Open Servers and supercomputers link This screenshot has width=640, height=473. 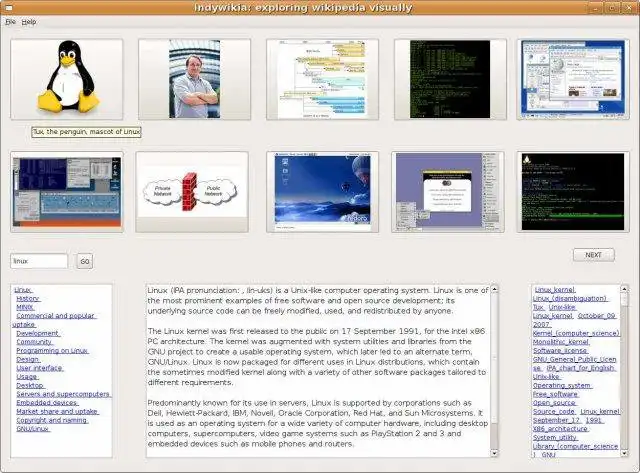tap(64, 394)
